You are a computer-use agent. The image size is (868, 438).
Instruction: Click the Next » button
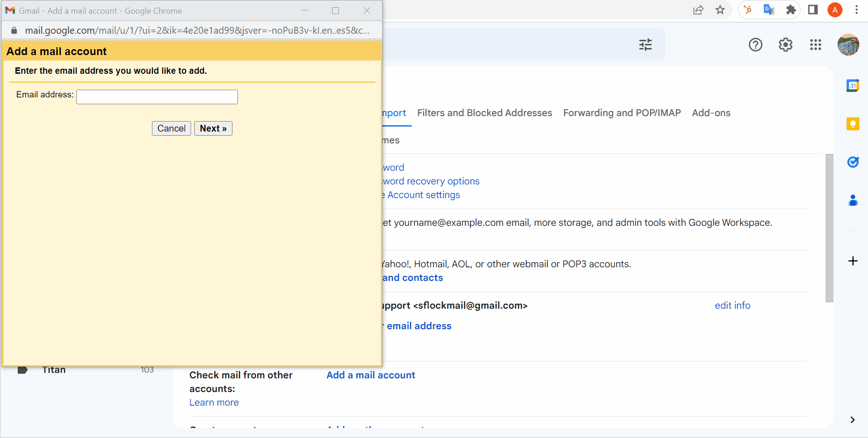[213, 128]
